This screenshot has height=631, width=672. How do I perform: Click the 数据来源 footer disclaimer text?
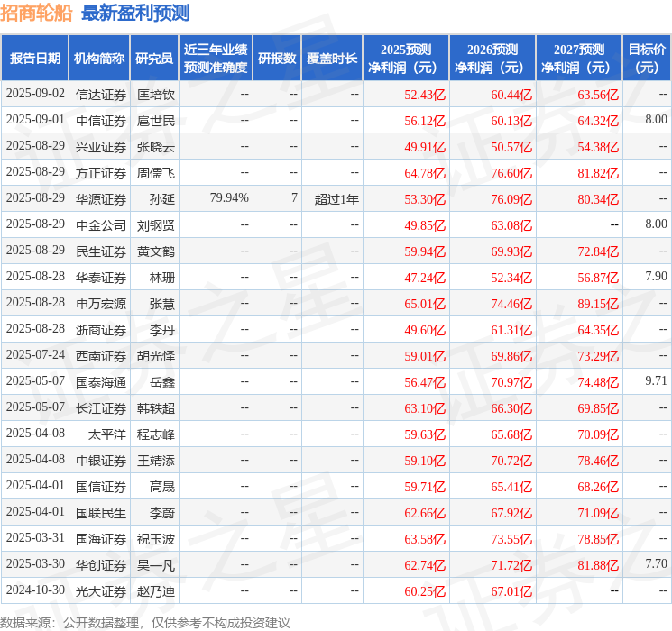point(145,622)
